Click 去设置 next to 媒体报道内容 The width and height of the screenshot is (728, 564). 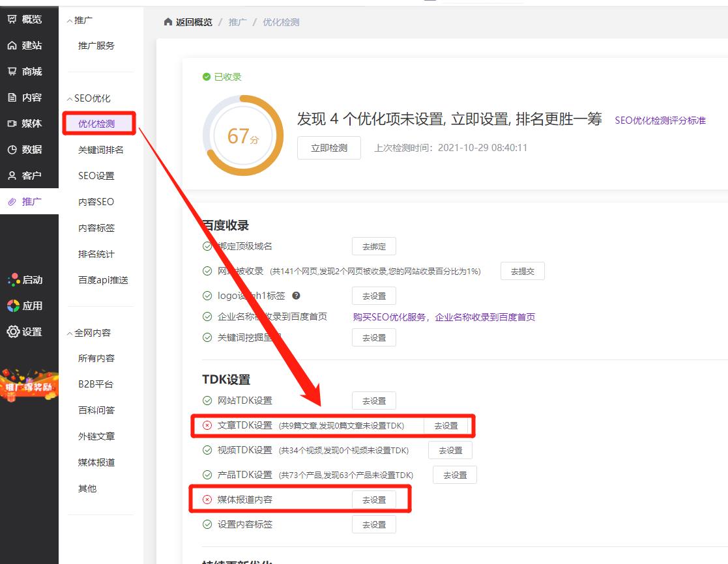point(373,499)
